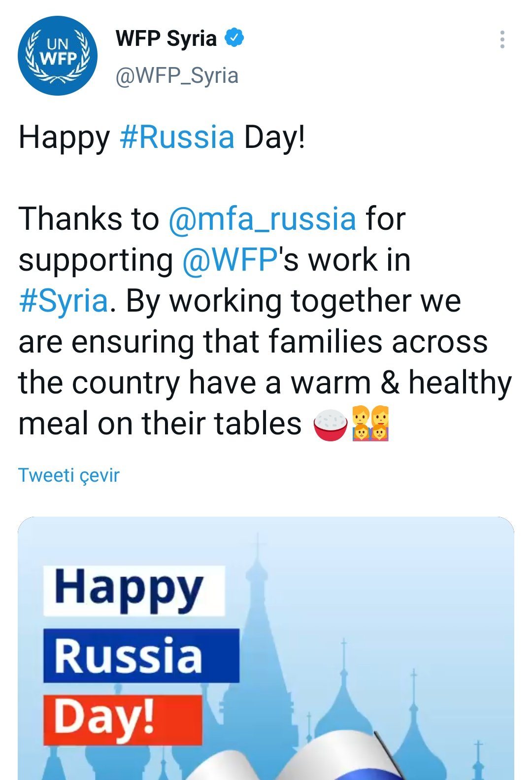The height and width of the screenshot is (780, 532).
Task: Click the blue verified badge
Action: 234,38
